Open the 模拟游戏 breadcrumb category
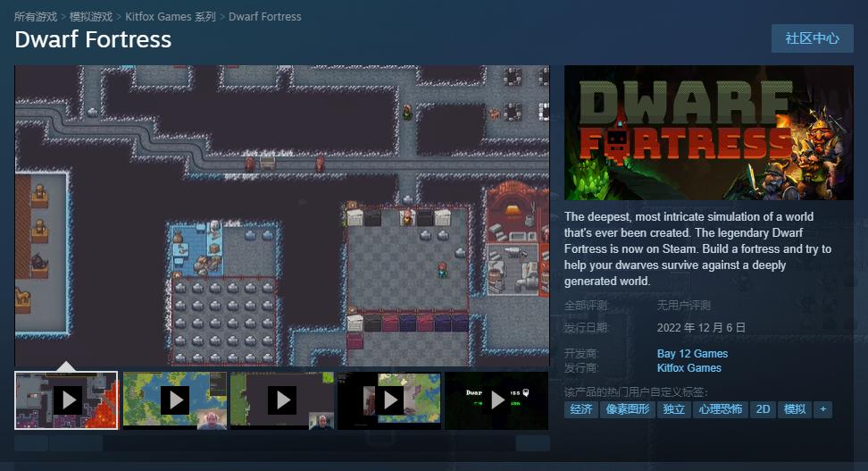 coord(92,17)
